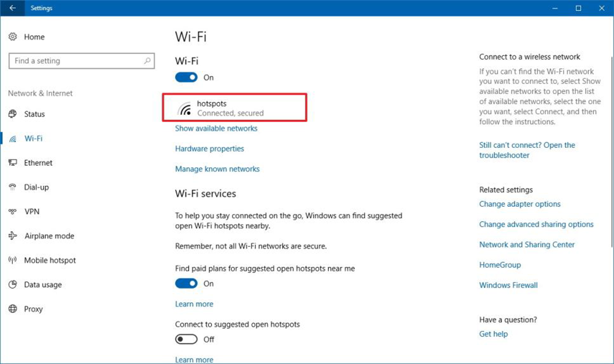
Task: Click Change advanced sharing options
Action: point(536,224)
